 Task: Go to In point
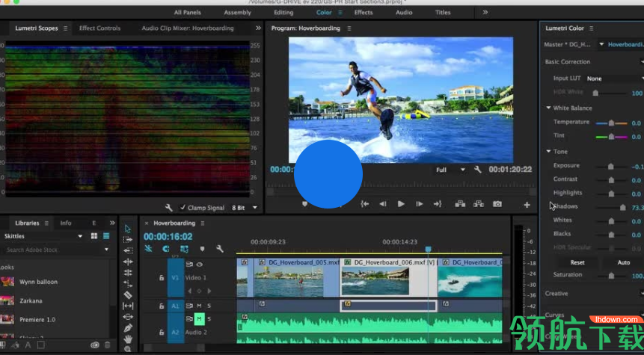point(364,204)
